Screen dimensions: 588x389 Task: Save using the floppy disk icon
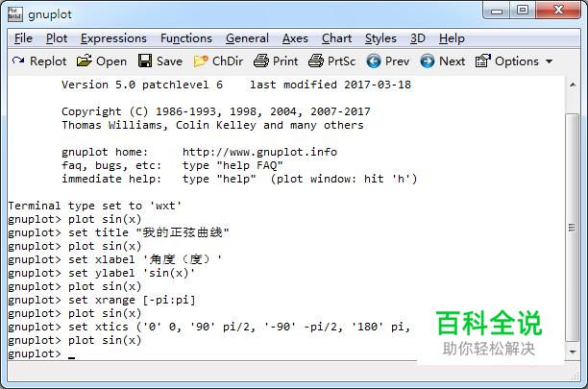145,61
